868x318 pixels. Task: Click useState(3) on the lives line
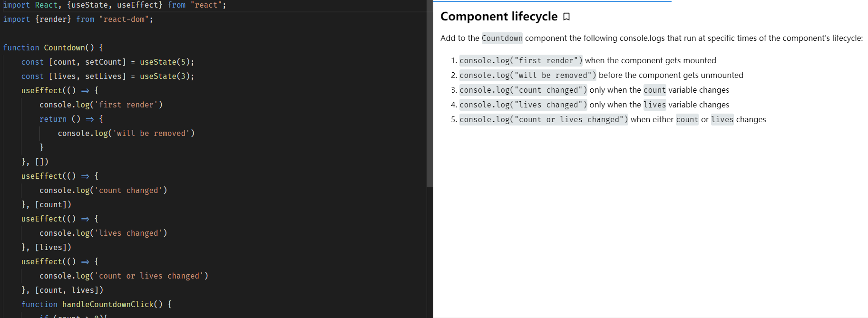pos(166,77)
